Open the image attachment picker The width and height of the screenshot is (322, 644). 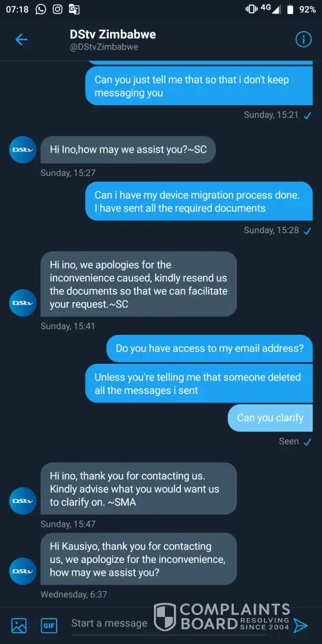(19, 625)
